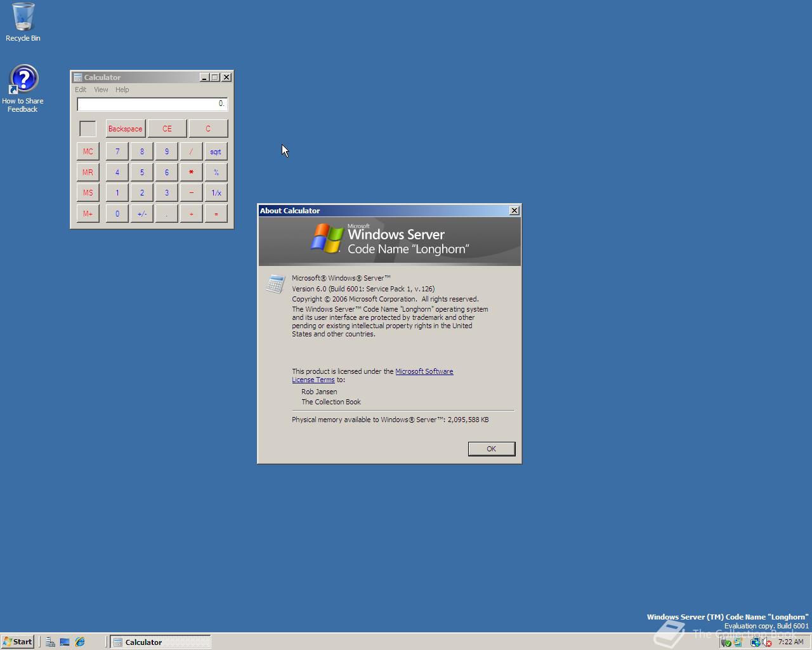Click digit 4 on calculator
812x650 pixels.
117,172
